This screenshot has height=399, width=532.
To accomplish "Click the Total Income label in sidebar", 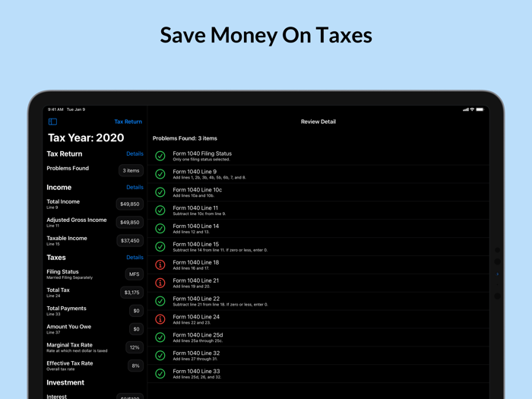I will (x=63, y=201).
